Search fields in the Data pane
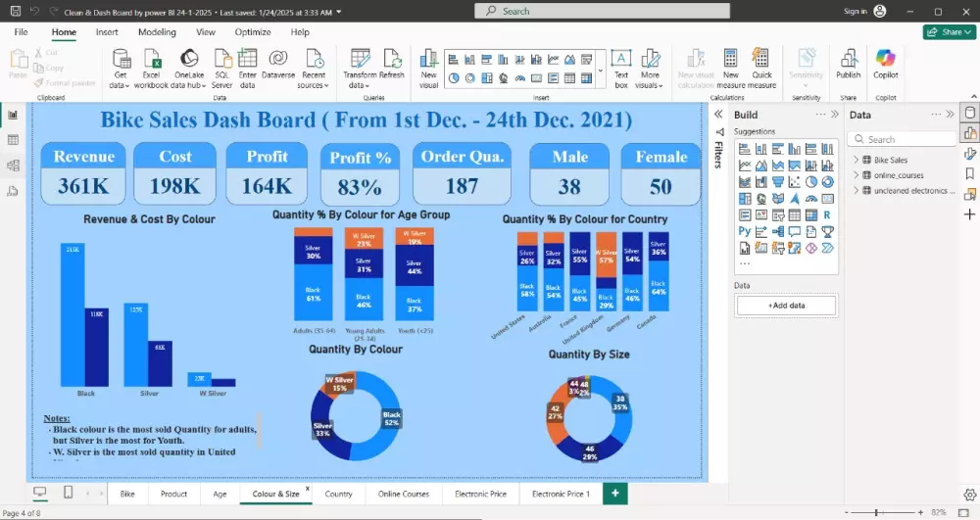 click(902, 139)
